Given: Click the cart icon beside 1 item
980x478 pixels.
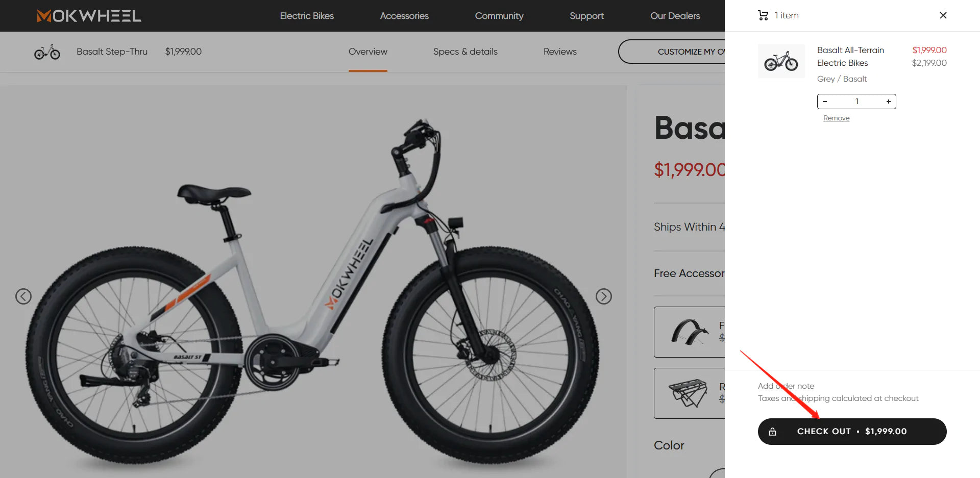Looking at the screenshot, I should click(x=763, y=15).
